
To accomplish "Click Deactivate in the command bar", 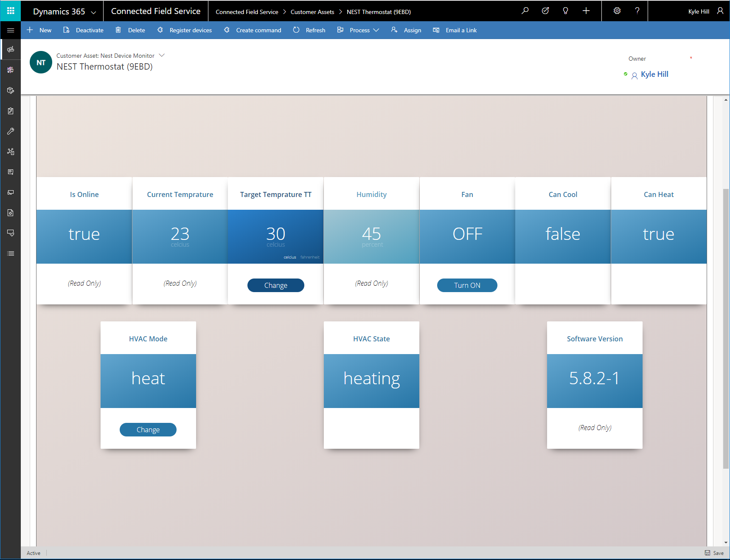I will click(x=83, y=30).
